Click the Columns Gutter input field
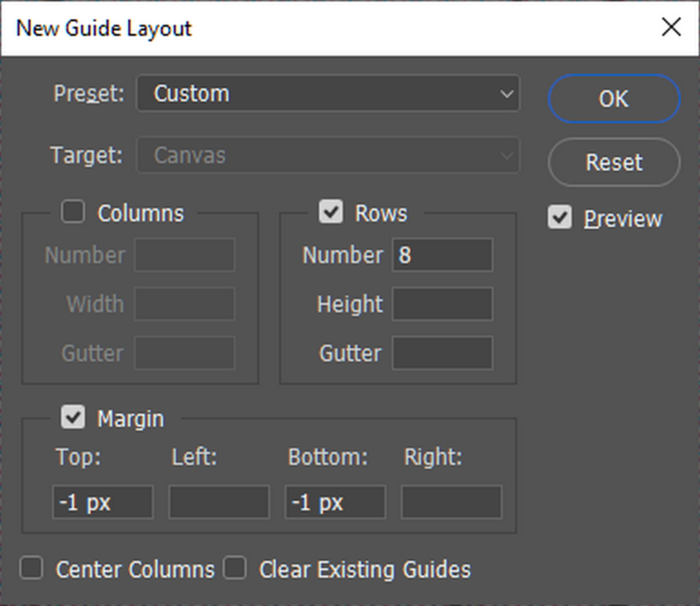700x606 pixels. coord(185,353)
